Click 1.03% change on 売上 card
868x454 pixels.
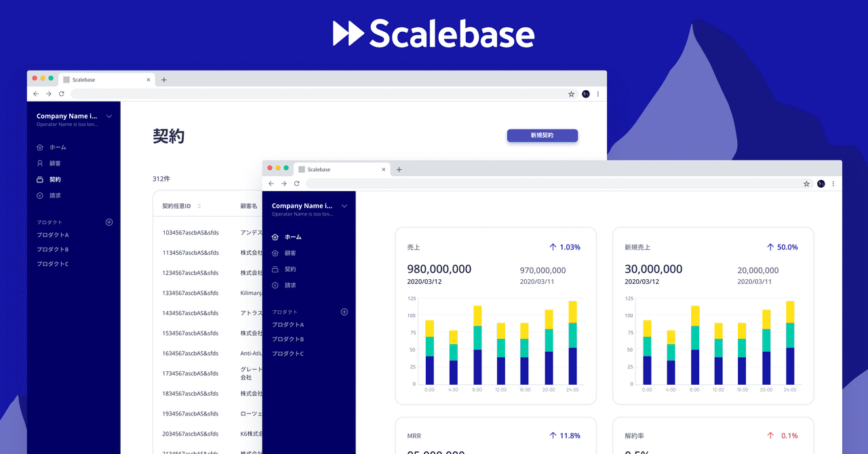pos(565,247)
